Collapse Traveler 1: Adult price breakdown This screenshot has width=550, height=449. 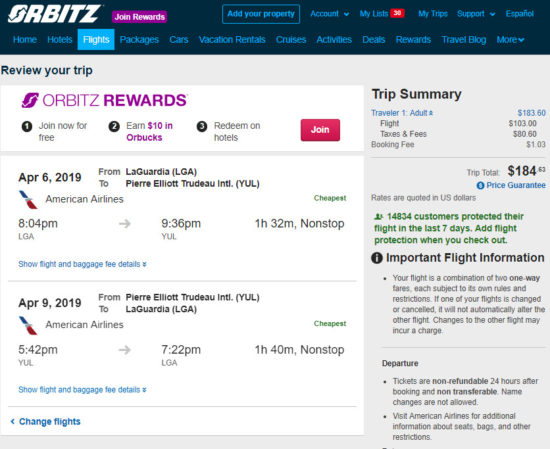(x=402, y=113)
